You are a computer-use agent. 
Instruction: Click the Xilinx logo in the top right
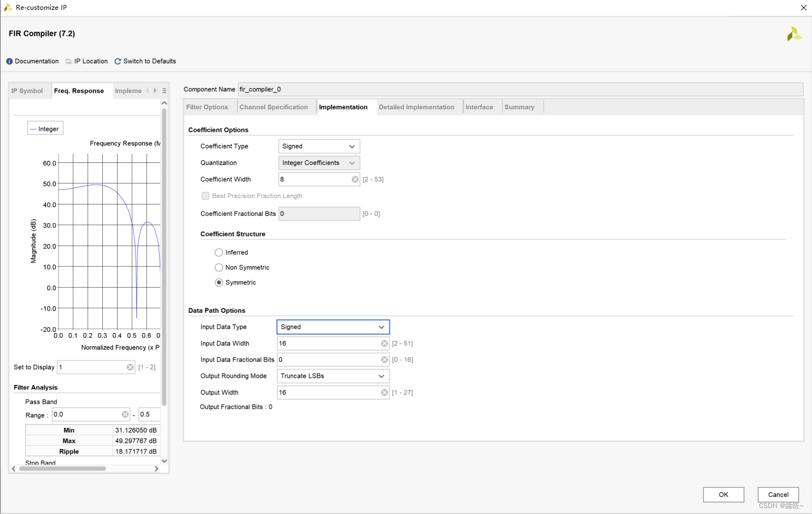coord(795,34)
